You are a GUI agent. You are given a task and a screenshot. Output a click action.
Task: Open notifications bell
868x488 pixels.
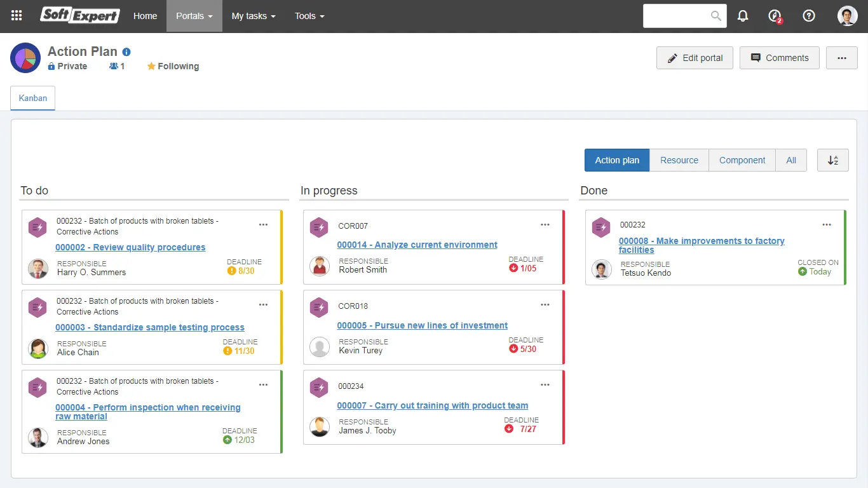(742, 15)
